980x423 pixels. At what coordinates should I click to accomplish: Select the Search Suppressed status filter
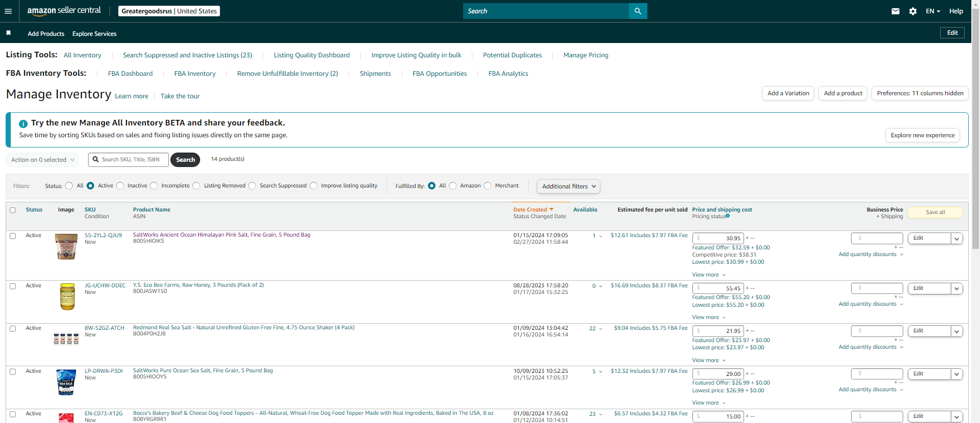[x=252, y=186]
